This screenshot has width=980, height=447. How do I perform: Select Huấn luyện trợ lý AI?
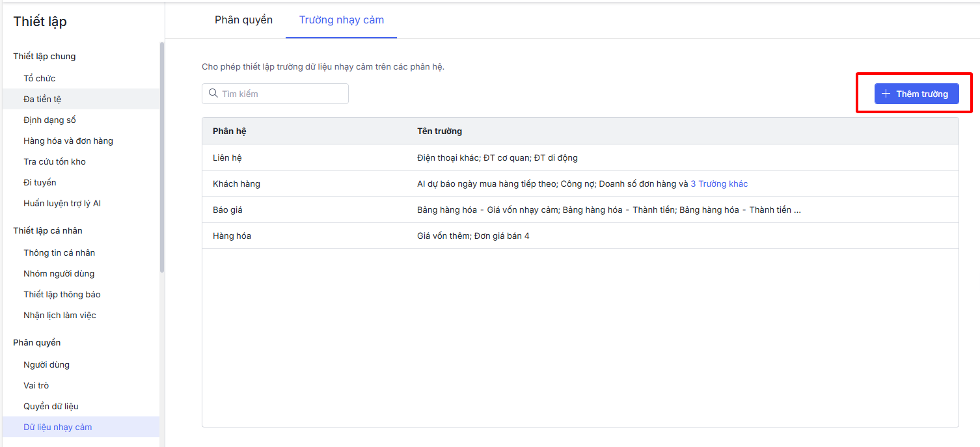[x=62, y=204]
